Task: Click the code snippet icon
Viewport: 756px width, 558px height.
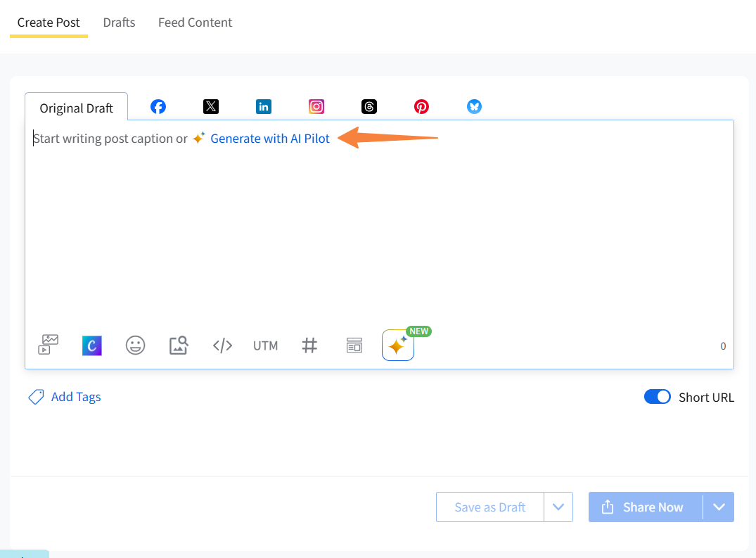Action: (x=222, y=345)
